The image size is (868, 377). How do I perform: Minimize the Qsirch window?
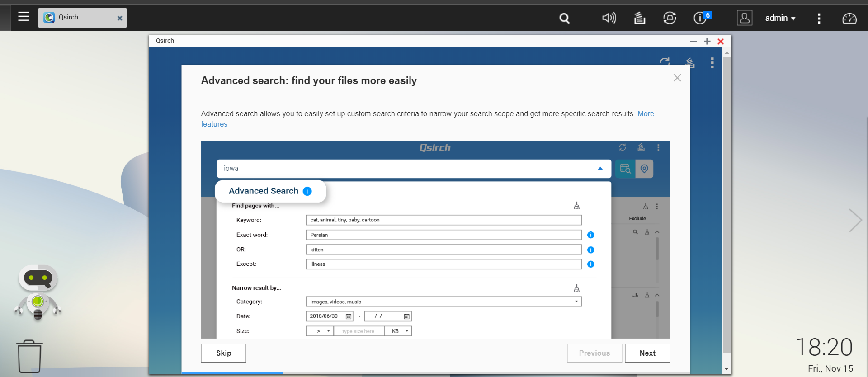coord(693,41)
